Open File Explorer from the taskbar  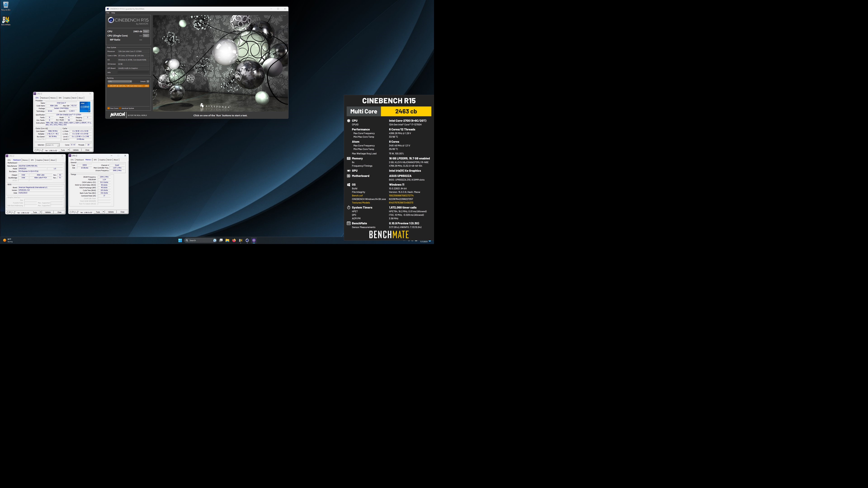[x=227, y=241]
